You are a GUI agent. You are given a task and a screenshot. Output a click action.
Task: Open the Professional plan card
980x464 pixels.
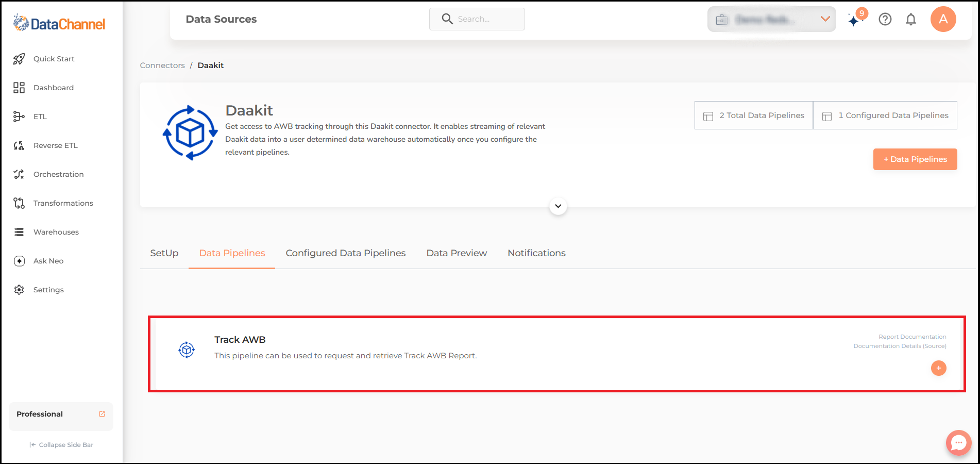61,416
